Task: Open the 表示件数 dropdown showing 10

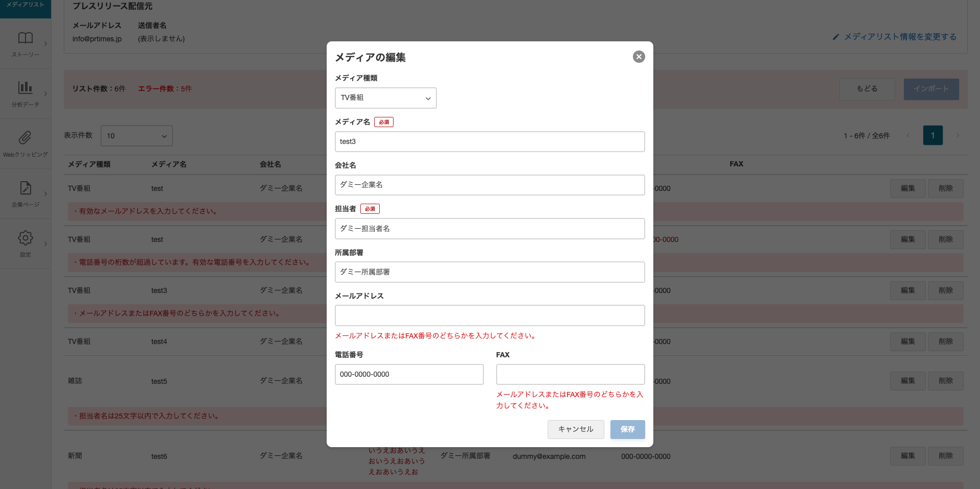Action: (137, 136)
